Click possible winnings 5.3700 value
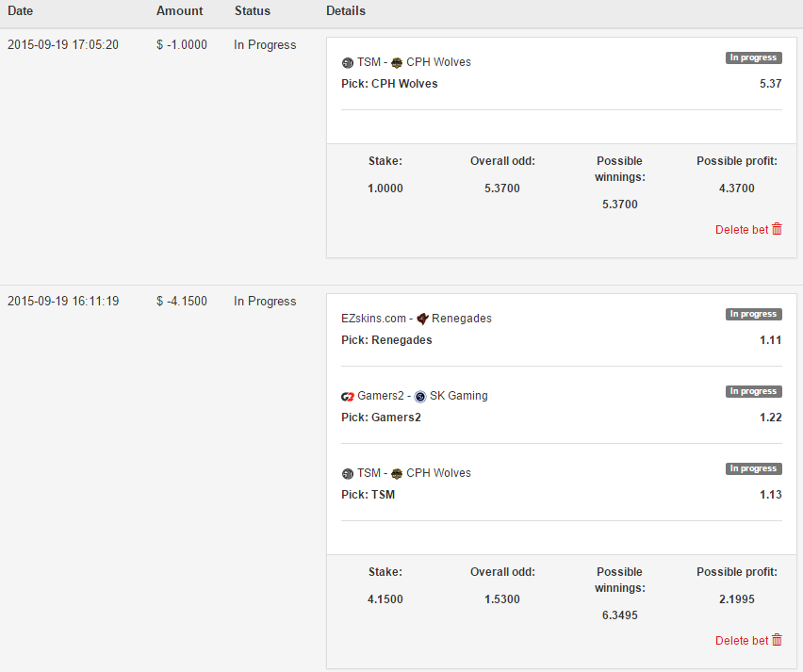 [619, 204]
